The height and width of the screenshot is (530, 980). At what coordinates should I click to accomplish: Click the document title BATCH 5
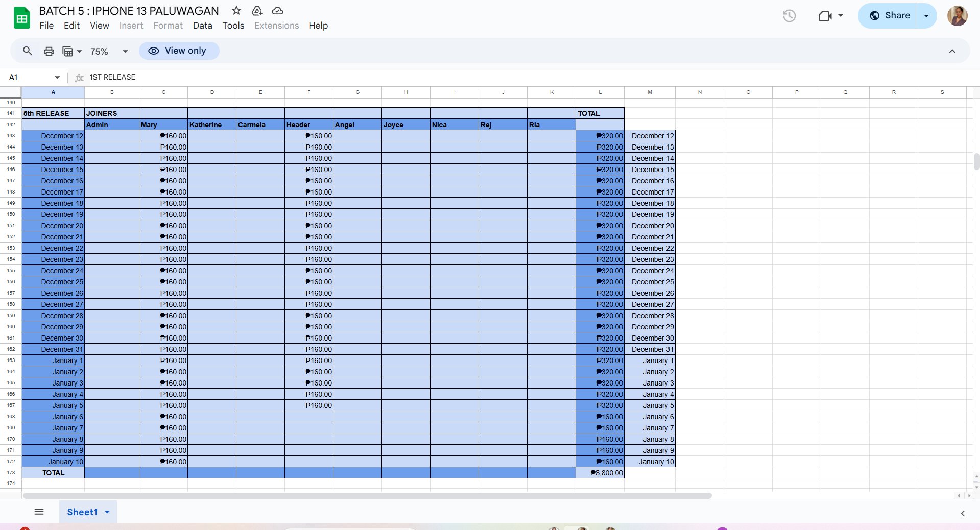pos(129,11)
